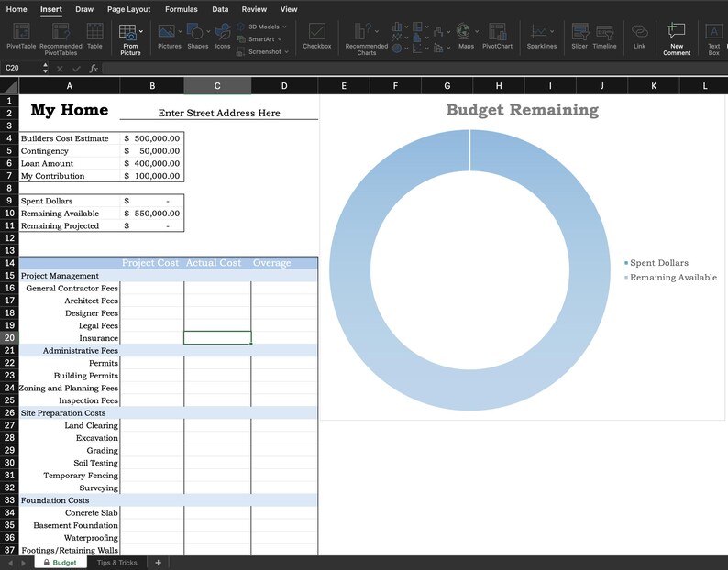This screenshot has height=570, width=728.
Task: Insert a Text Box
Action: coord(714,39)
